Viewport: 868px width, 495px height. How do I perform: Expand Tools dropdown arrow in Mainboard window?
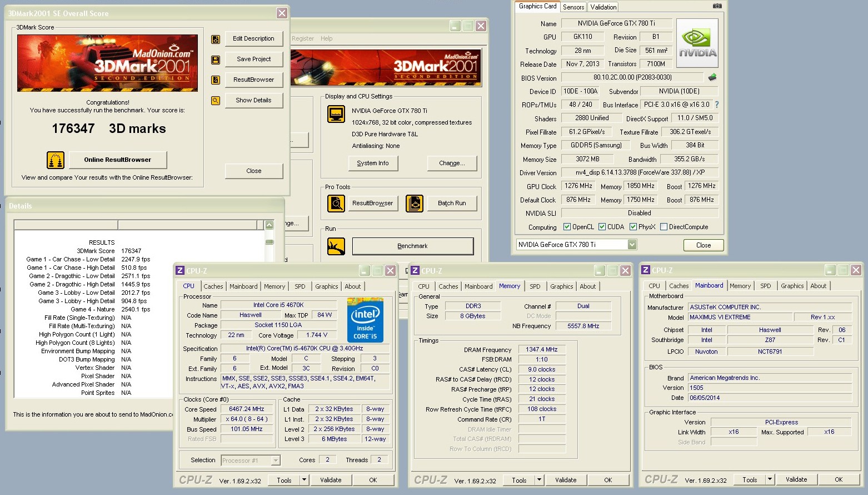(x=770, y=479)
